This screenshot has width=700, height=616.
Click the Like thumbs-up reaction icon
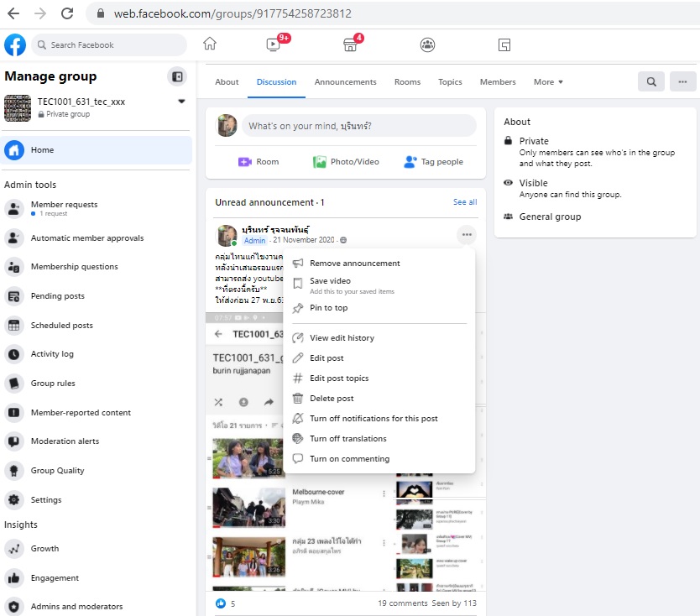(x=221, y=603)
